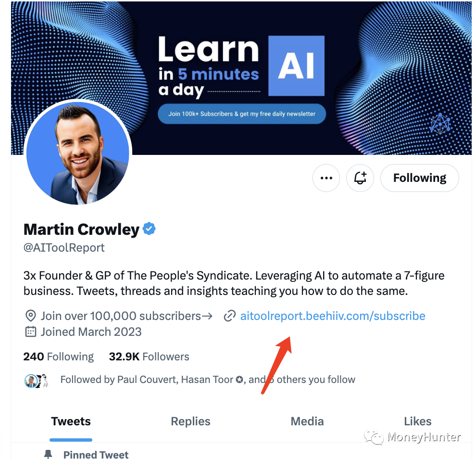476x459 pixels.
Task: Open the Followed by Paul Couvert mutual followers
Action: (208, 380)
